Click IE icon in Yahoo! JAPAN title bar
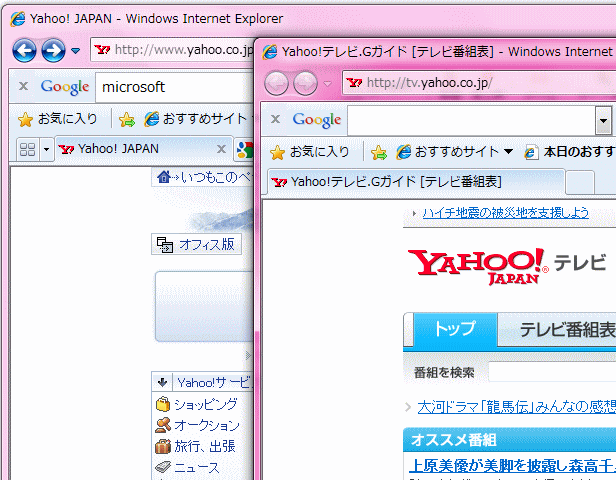Image resolution: width=616 pixels, height=480 pixels. (18, 19)
